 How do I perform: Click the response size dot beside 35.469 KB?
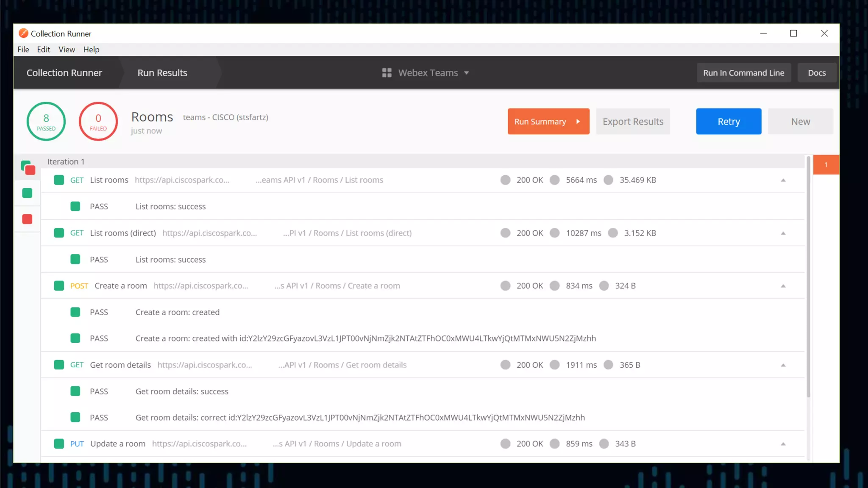pyautogui.click(x=608, y=180)
